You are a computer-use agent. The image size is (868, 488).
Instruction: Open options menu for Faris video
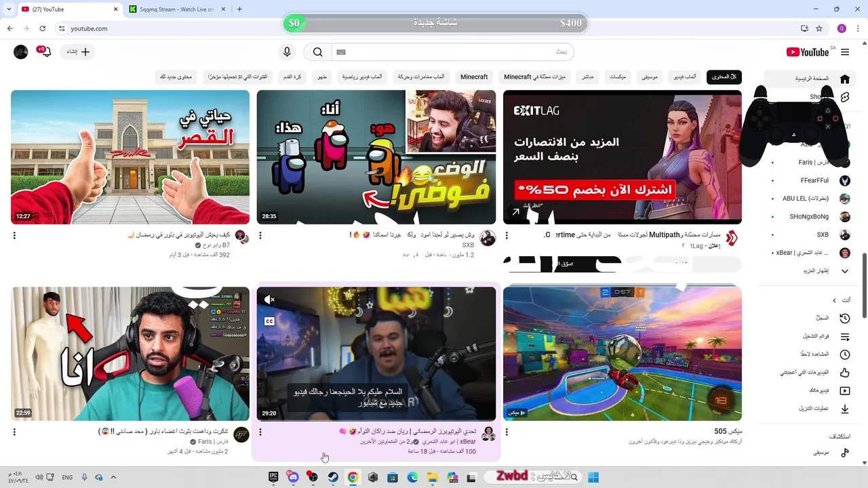(14, 432)
